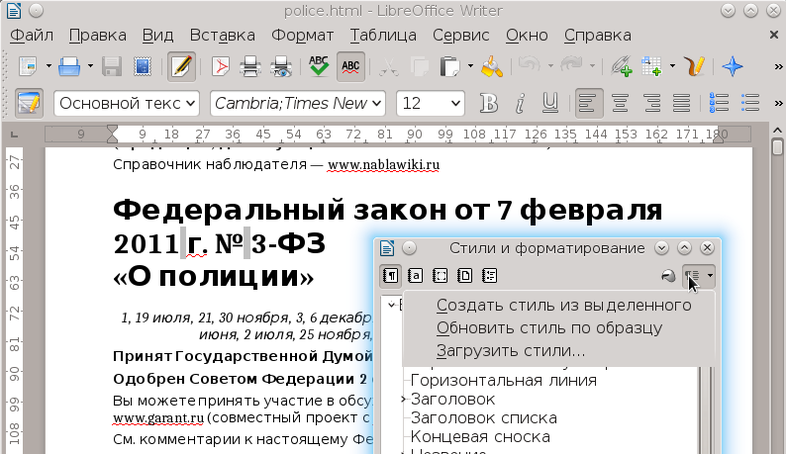Show Page Styles in Styles panel
786x454 pixels.
click(x=465, y=276)
